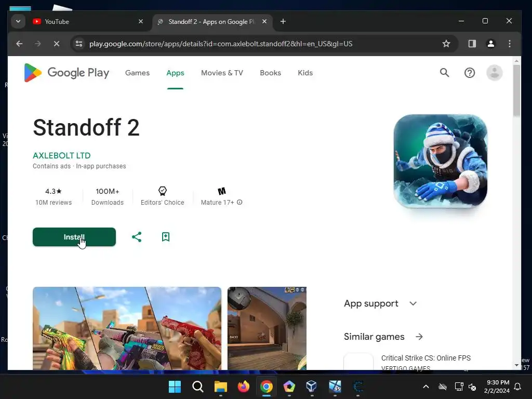Open Windows taskbar search
532x399 pixels.
[197, 387]
